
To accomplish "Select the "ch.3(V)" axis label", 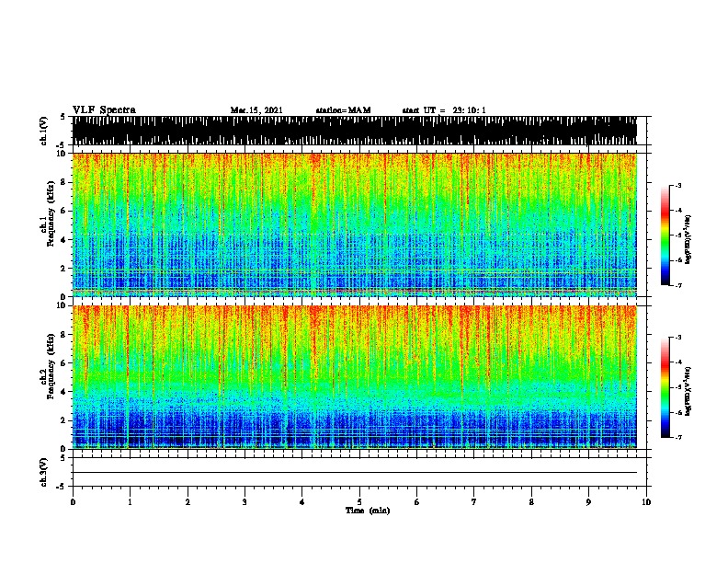I will point(44,473).
